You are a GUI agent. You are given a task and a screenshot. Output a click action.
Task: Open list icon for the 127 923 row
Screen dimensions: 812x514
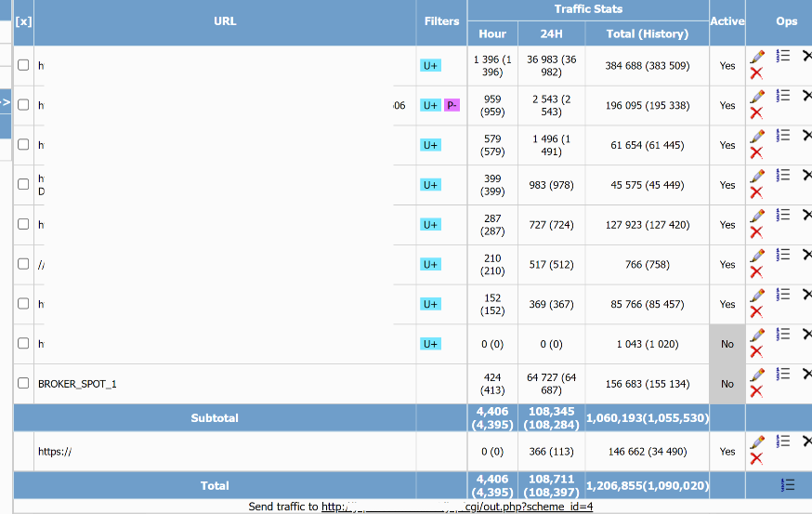click(x=783, y=215)
